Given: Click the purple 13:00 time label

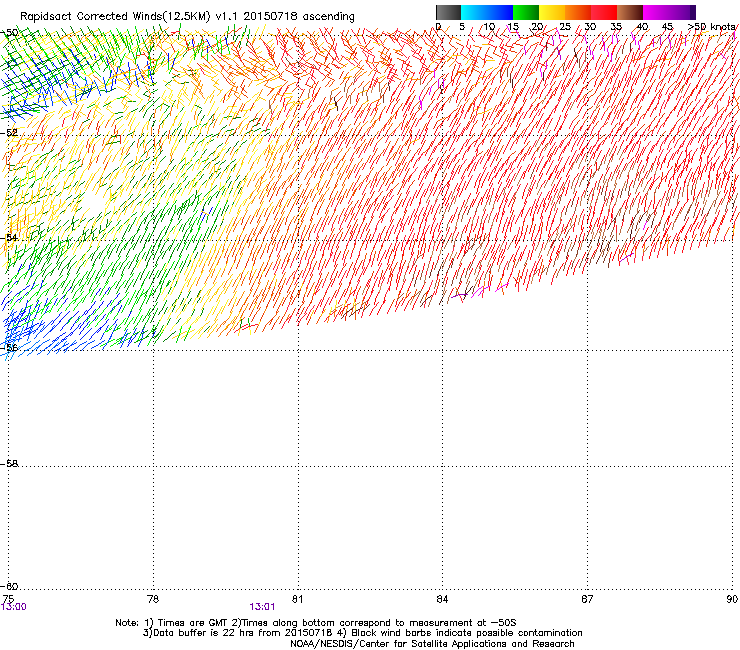Looking at the screenshot, I should 14,607.
